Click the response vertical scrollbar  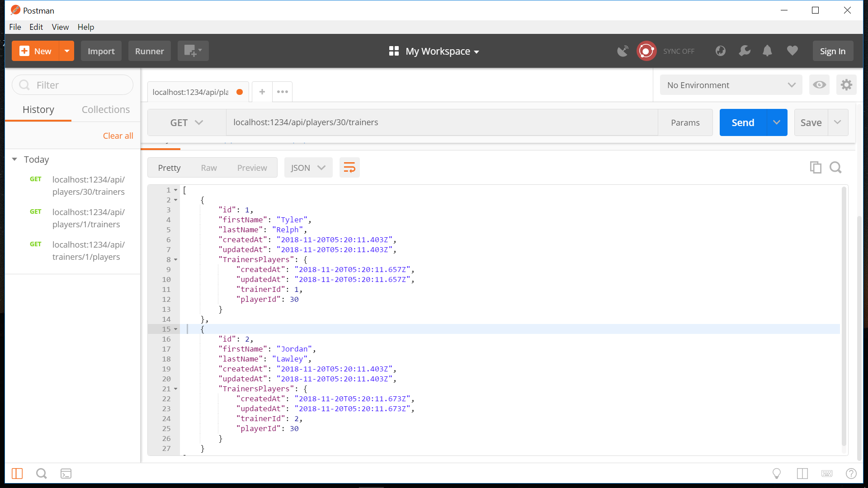844,316
